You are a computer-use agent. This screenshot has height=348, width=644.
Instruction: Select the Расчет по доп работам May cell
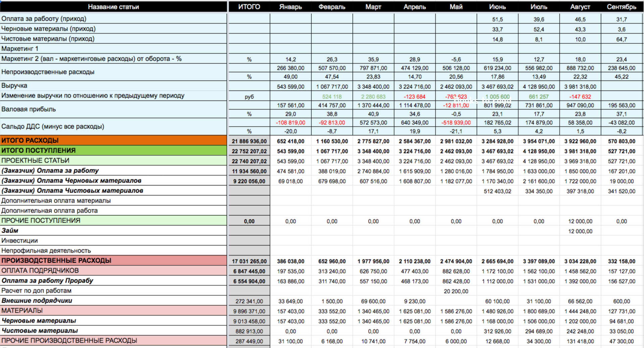pos(456,291)
